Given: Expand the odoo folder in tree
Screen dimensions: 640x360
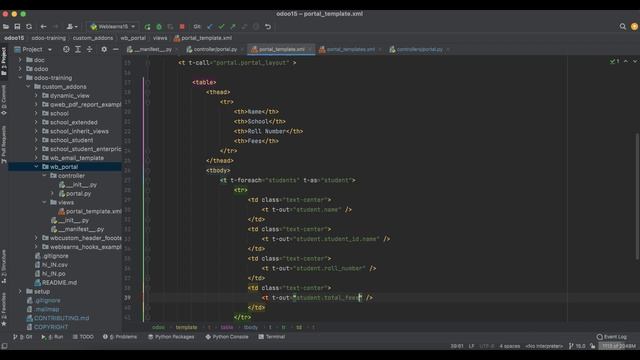Looking at the screenshot, I should click(20, 69).
